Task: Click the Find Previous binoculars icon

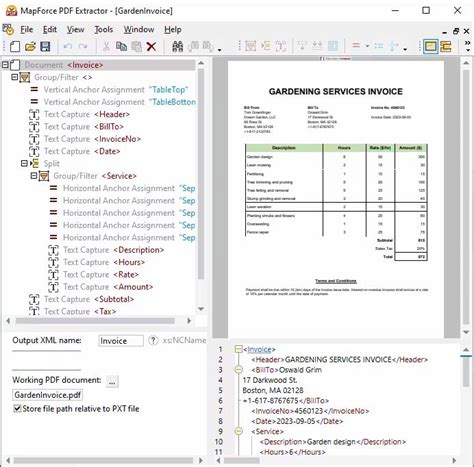Action: pos(208,46)
